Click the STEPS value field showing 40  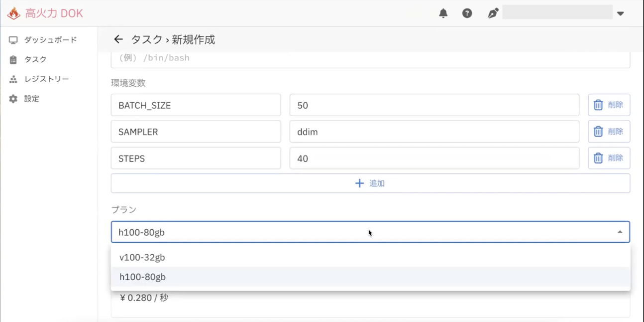pos(434,159)
